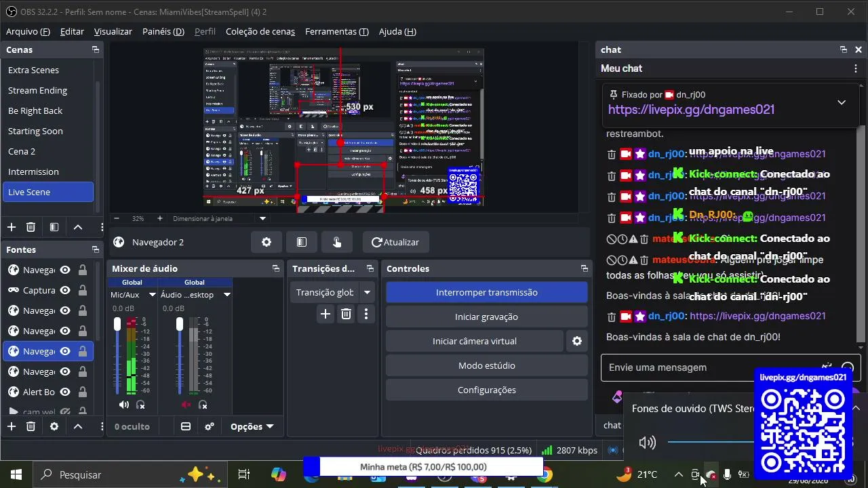Open Windows taskbar Pesquisar search box

pyautogui.click(x=129, y=474)
